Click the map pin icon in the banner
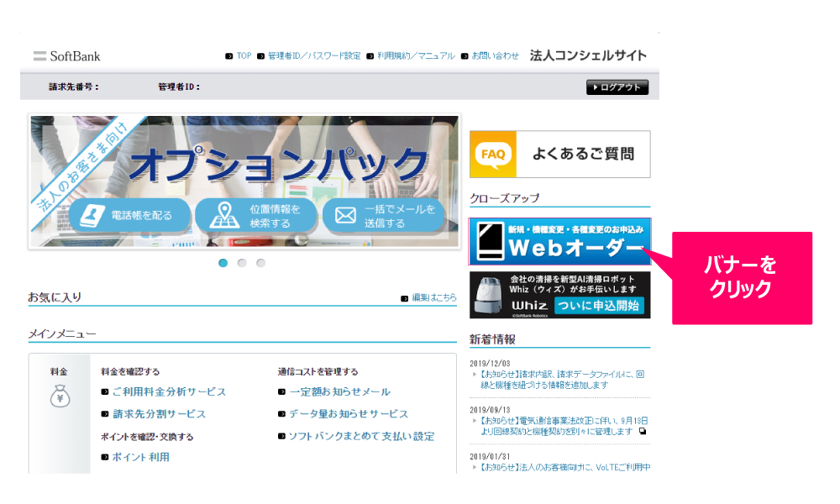The image size is (840, 504). pos(224,215)
